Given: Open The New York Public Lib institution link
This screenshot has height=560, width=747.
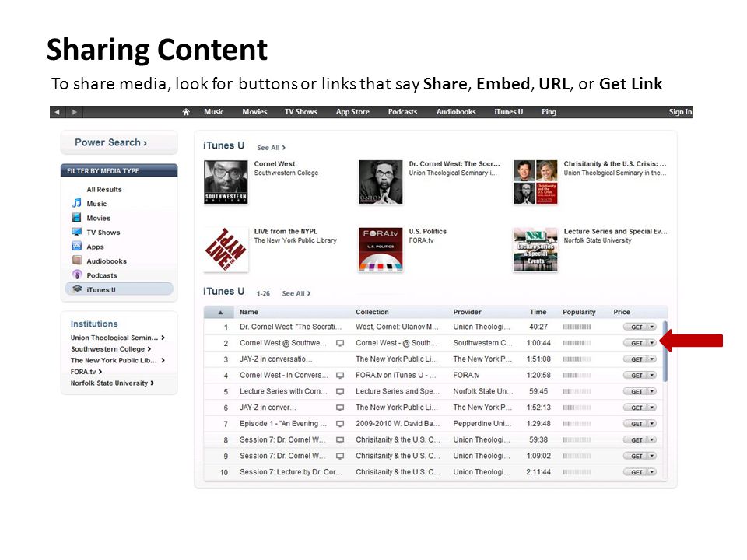Looking at the screenshot, I should tap(117, 360).
